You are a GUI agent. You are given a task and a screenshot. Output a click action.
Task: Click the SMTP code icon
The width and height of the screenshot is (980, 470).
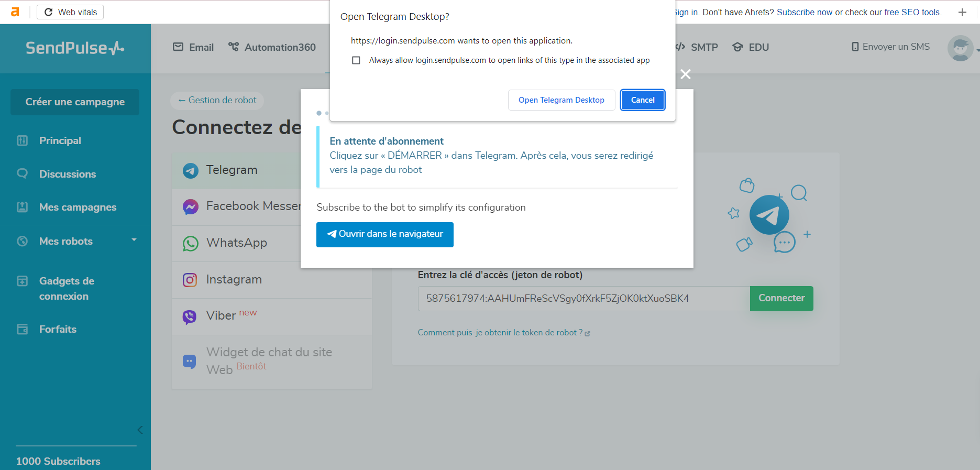point(680,47)
